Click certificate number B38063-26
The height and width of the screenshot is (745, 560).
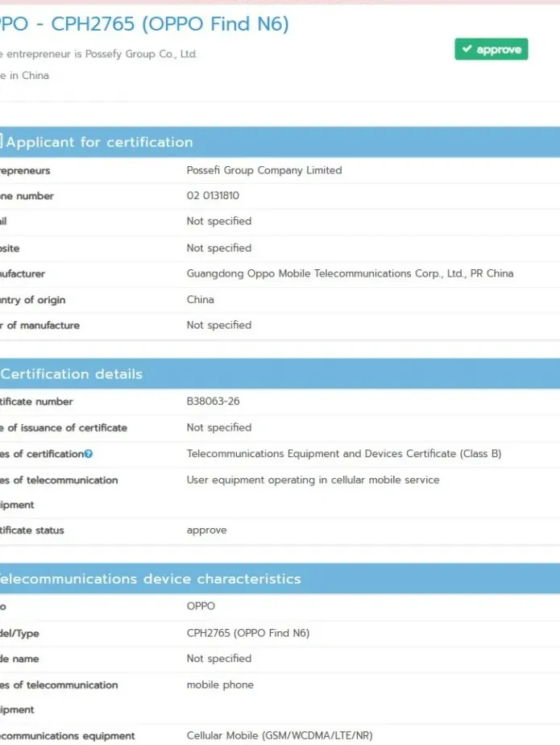click(x=214, y=401)
